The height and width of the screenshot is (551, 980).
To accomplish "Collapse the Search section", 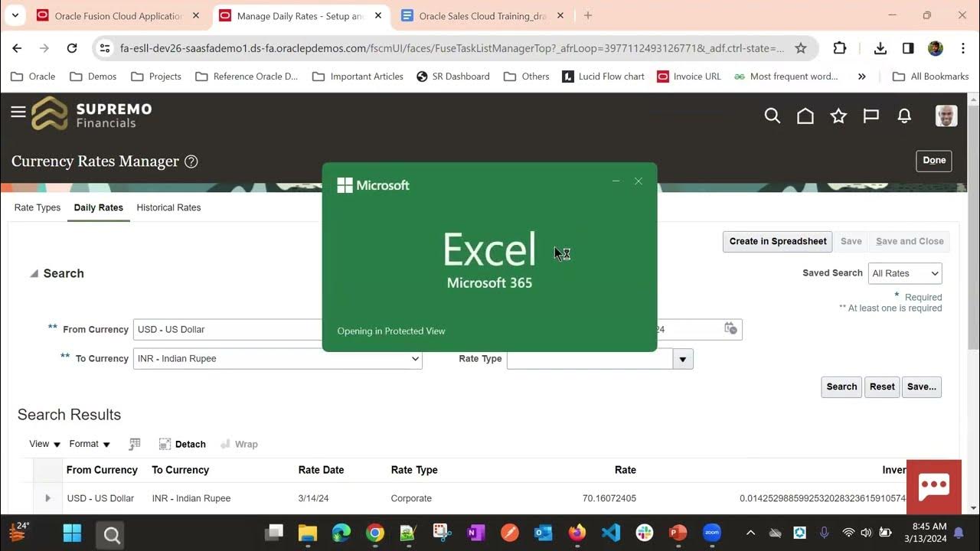I will click(34, 273).
